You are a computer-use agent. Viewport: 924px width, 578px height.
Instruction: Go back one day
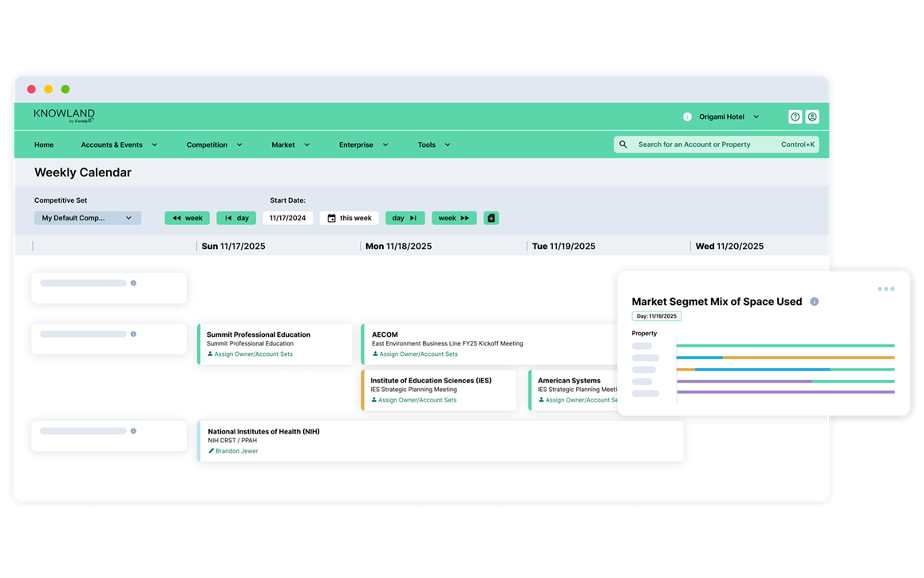(236, 218)
